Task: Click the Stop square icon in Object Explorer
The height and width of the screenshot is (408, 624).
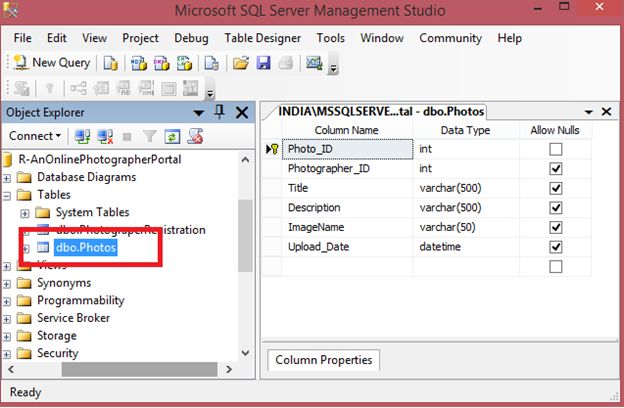Action: tap(127, 137)
